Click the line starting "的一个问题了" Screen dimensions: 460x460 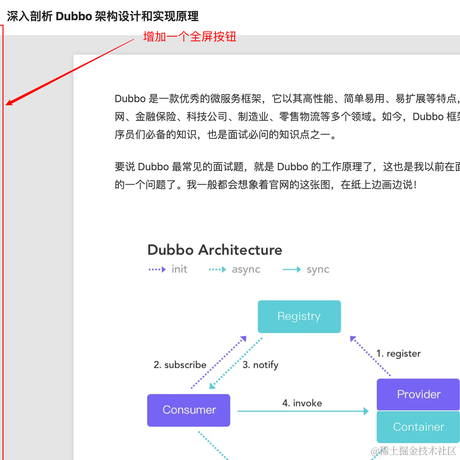point(266,185)
